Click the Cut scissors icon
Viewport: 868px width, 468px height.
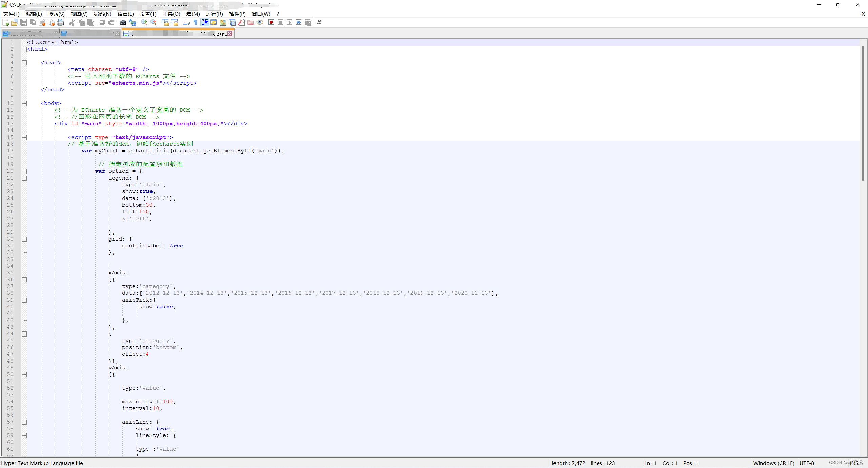click(72, 22)
